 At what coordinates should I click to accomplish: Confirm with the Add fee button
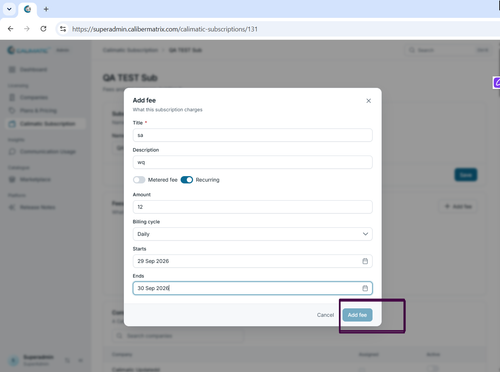point(357,315)
